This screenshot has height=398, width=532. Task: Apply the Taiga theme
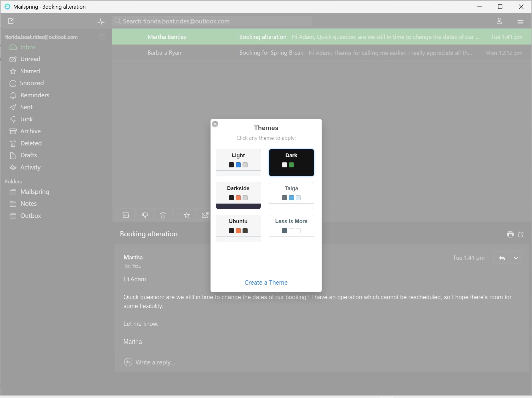291,195
